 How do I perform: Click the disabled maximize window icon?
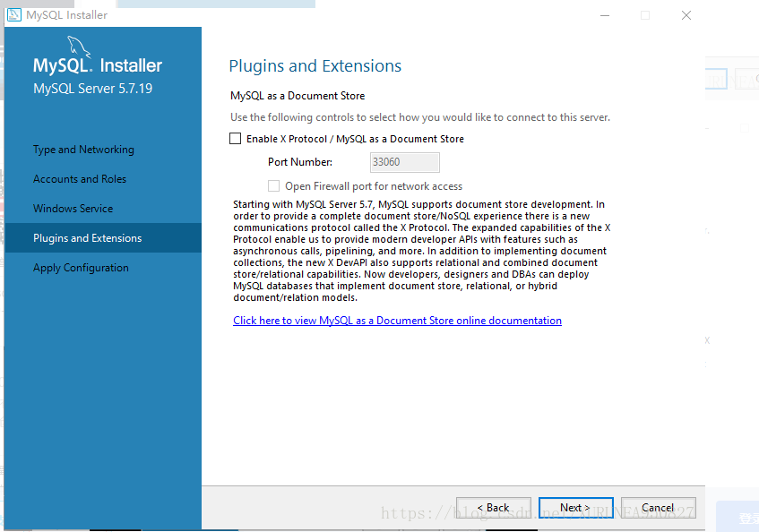[x=645, y=15]
